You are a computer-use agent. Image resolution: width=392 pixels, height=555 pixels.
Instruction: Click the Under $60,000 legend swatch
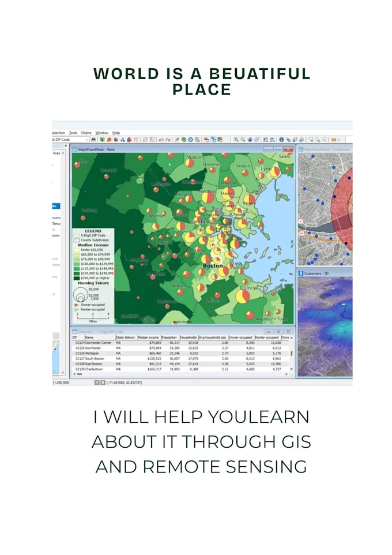(x=77, y=250)
